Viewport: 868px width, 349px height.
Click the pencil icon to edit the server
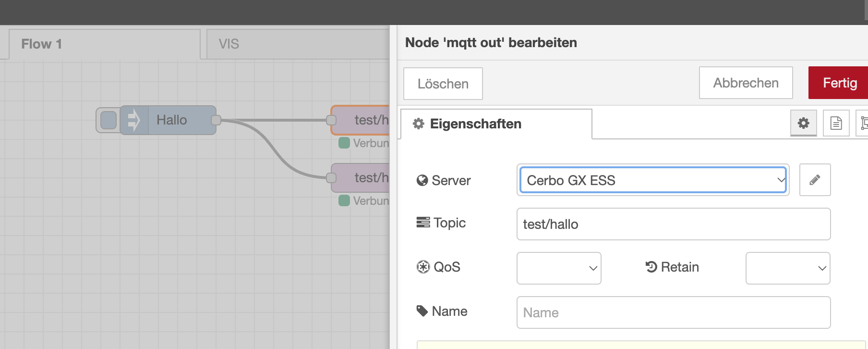(815, 180)
